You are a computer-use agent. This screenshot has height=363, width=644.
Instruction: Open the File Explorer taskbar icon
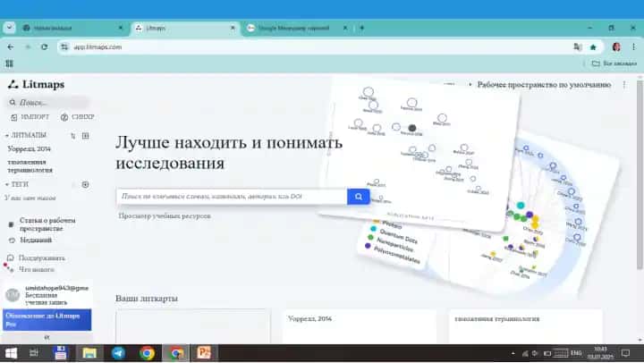[89, 353]
